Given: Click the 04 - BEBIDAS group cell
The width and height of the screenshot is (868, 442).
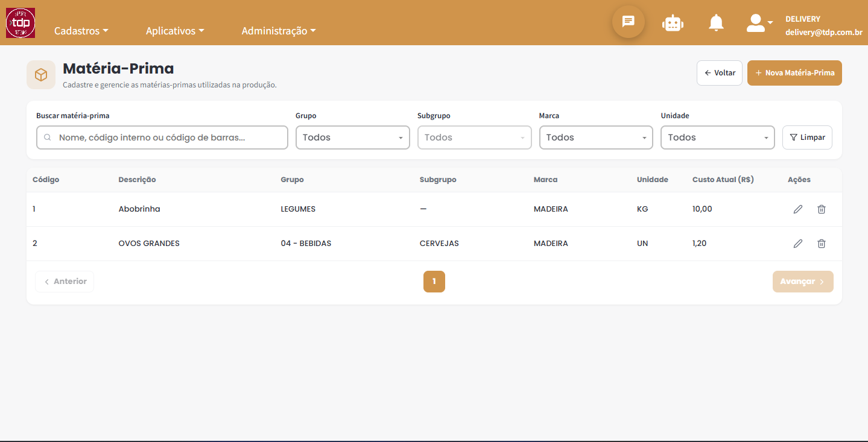Looking at the screenshot, I should [x=306, y=244].
